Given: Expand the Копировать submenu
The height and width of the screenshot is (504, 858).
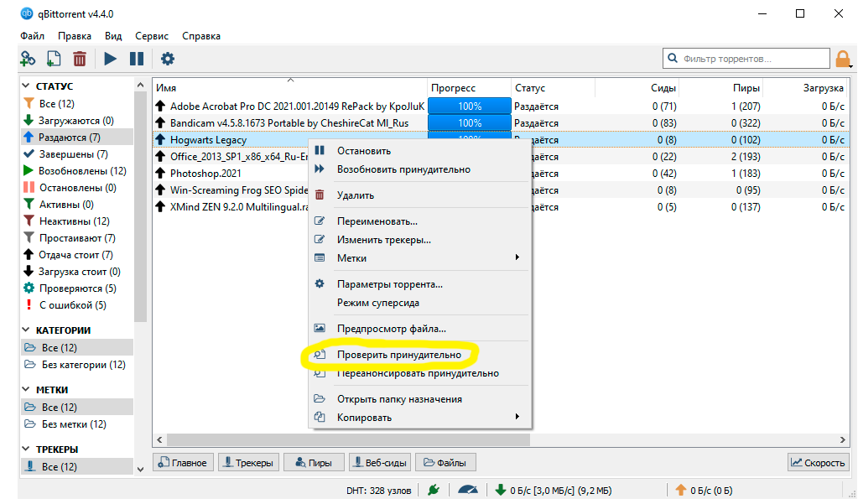Looking at the screenshot, I should [x=517, y=417].
